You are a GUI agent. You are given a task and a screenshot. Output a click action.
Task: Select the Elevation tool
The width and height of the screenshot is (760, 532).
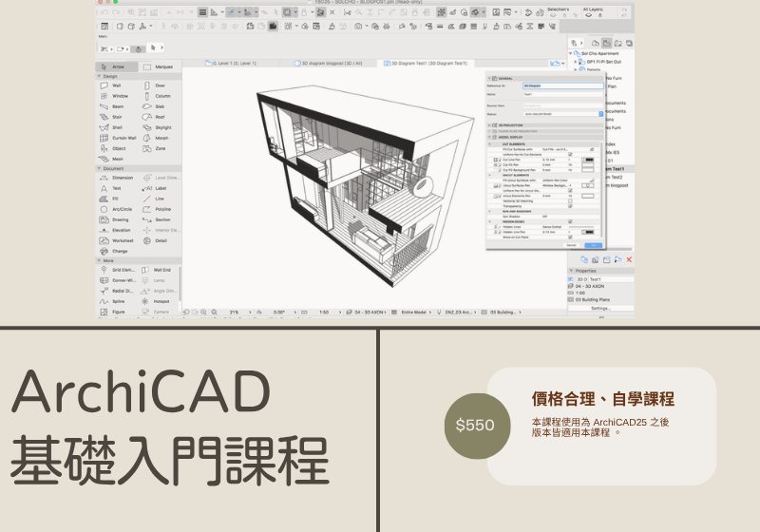tap(115, 230)
